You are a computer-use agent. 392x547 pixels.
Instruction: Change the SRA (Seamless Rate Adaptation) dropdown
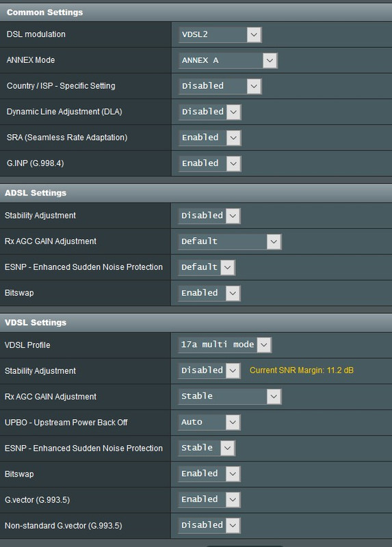tap(209, 138)
